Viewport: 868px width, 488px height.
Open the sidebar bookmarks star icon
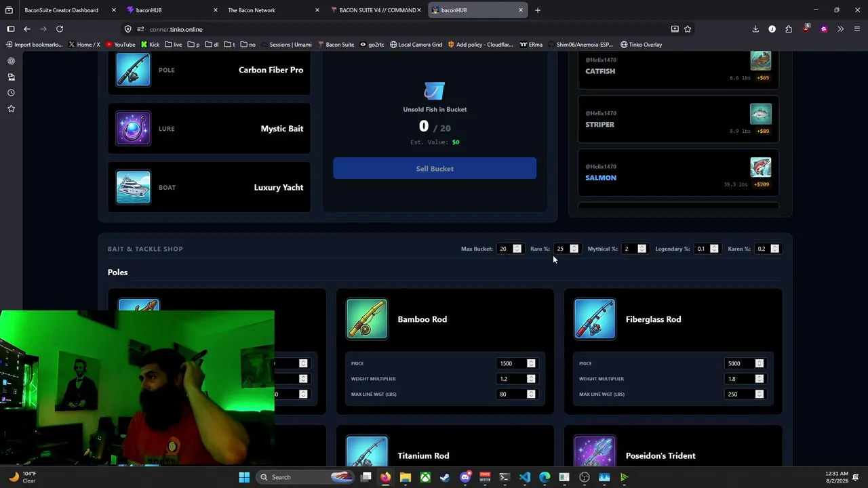coord(11,108)
